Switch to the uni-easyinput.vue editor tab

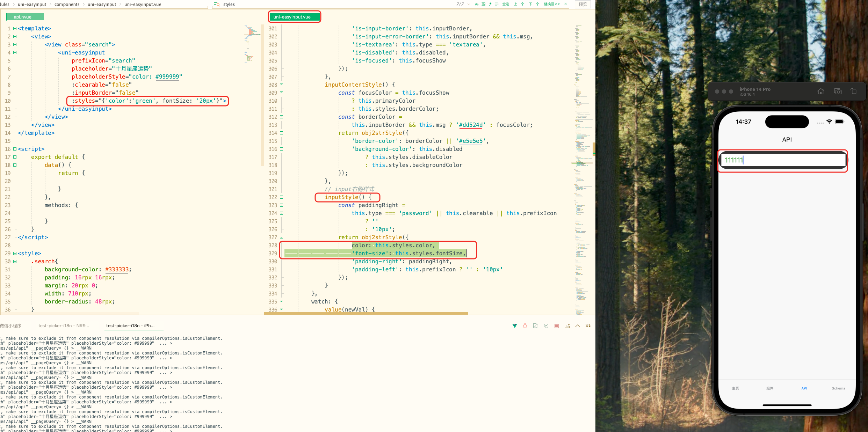295,17
